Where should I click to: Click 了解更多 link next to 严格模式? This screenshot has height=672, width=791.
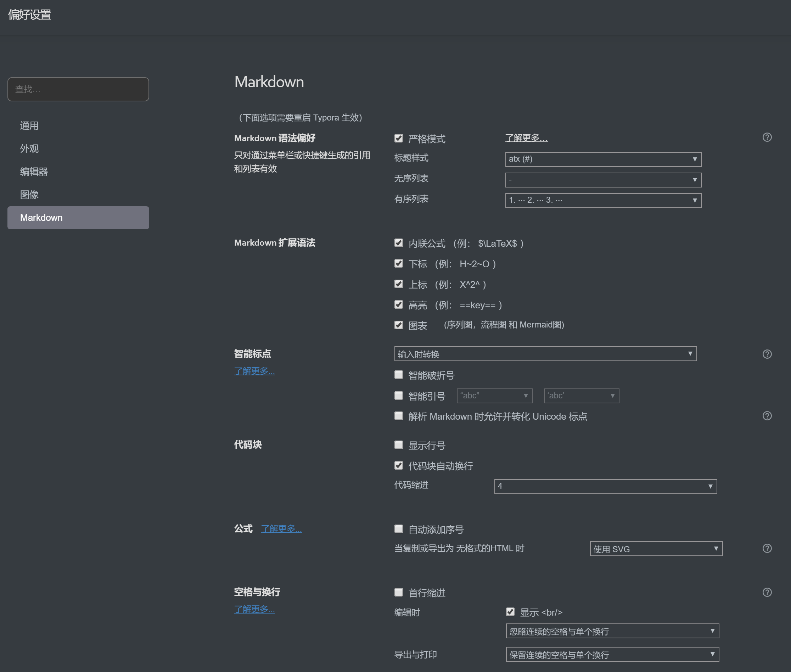click(x=526, y=138)
